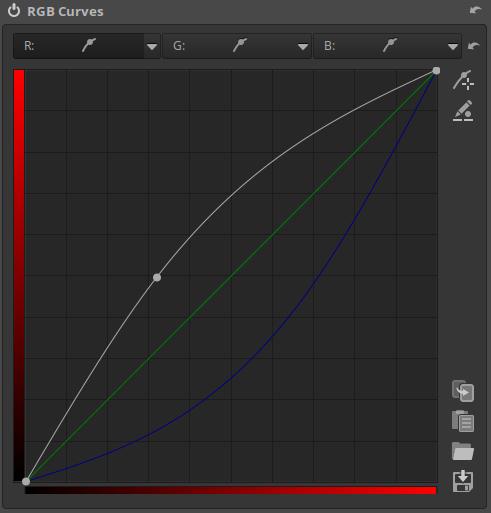This screenshot has width=491, height=513.
Task: Save the current curve to file
Action: [463, 481]
